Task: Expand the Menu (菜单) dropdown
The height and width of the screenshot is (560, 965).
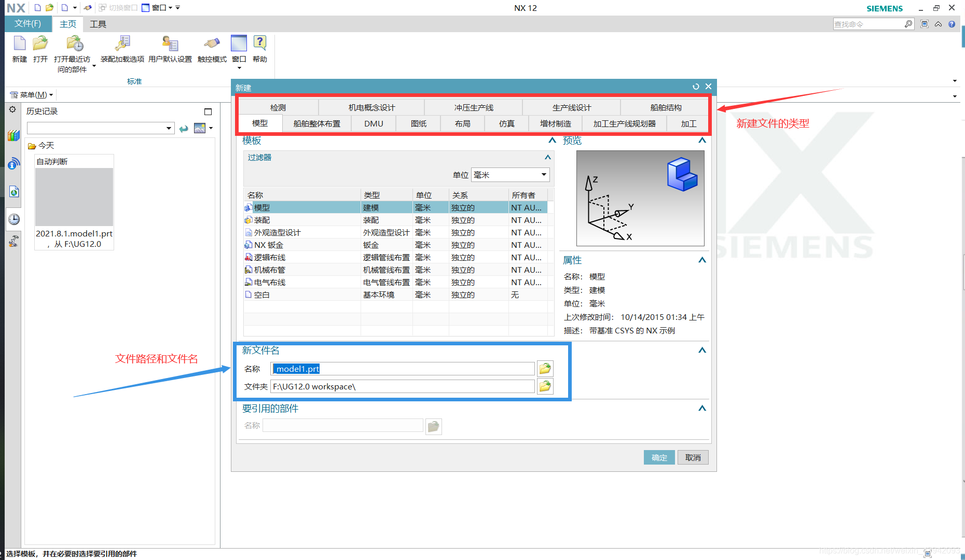Action: pos(32,95)
